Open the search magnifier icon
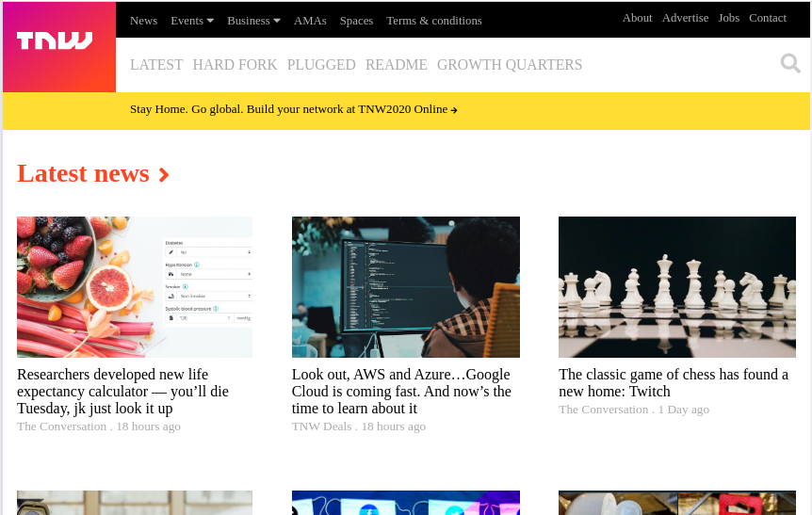 (x=789, y=63)
